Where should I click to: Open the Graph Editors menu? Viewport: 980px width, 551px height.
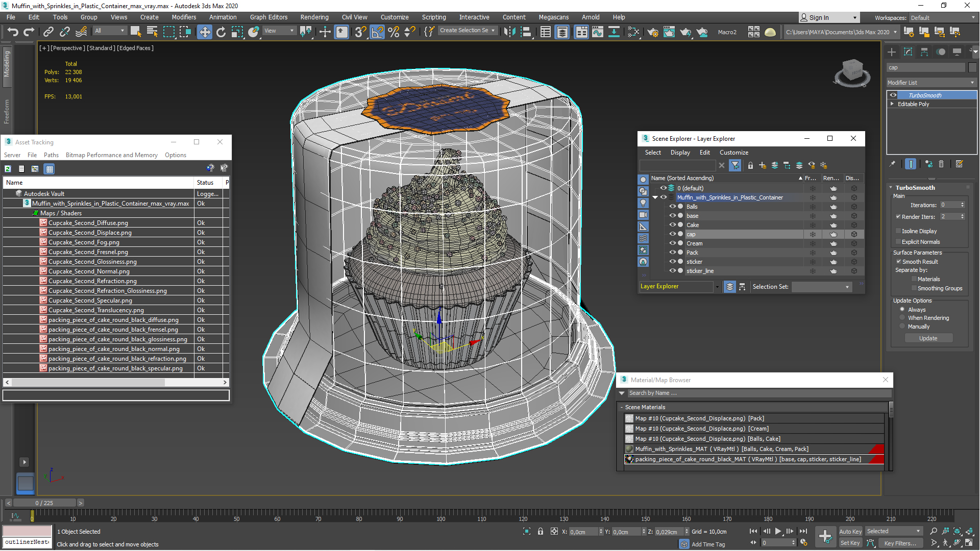point(268,17)
